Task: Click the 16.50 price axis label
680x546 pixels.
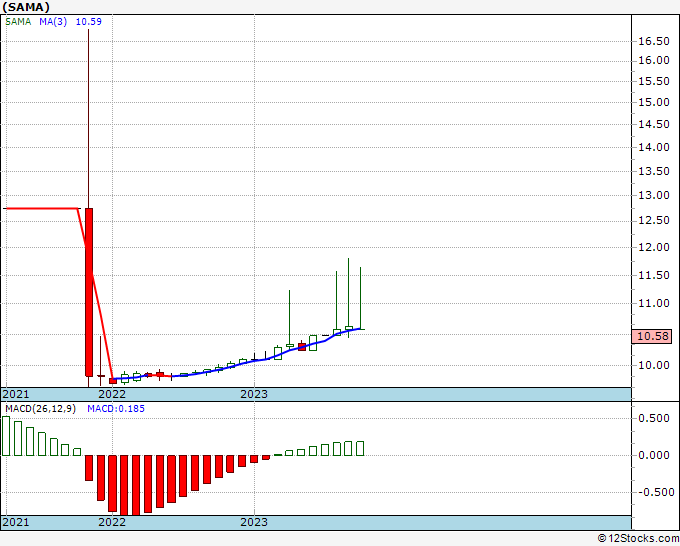Action: point(654,42)
